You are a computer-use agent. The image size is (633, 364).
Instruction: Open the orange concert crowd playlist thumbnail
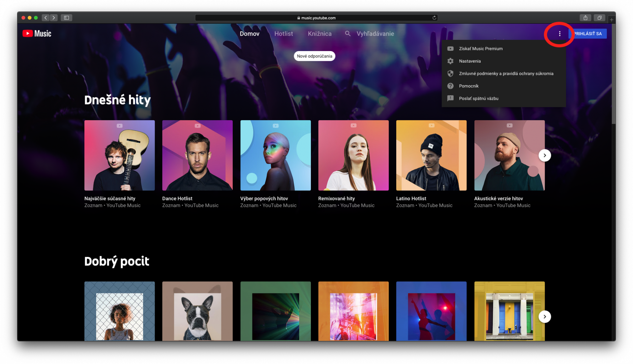pyautogui.click(x=353, y=311)
